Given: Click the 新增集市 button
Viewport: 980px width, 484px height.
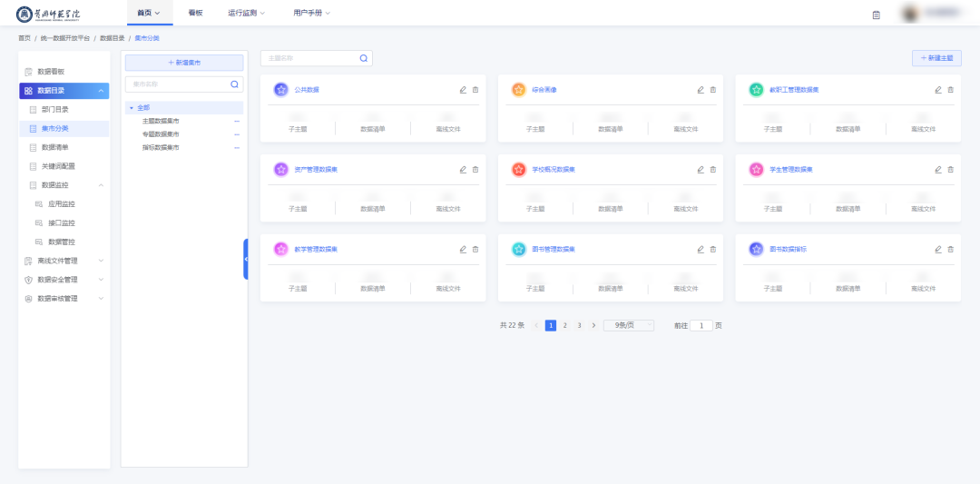Looking at the screenshot, I should point(184,63).
